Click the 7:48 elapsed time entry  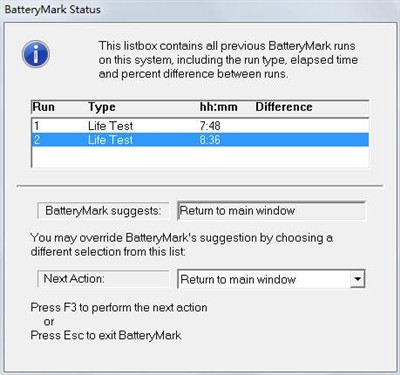210,126
